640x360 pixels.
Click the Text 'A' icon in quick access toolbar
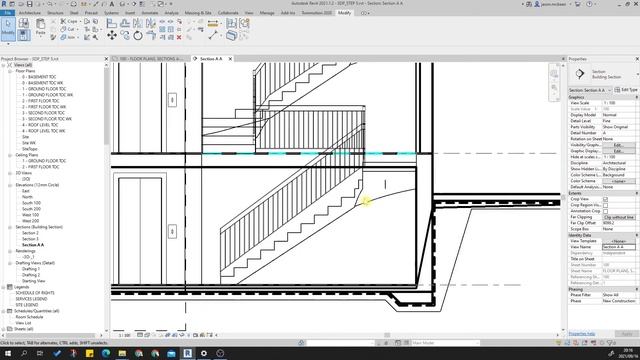click(x=111, y=4)
